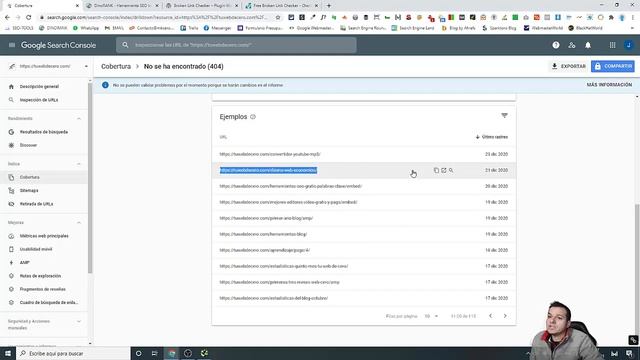Open the rows per page dropdown

tap(431, 316)
